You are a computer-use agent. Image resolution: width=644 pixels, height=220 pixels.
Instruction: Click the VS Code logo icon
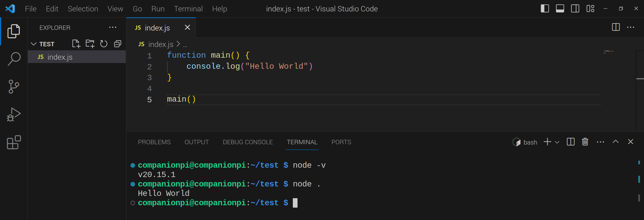[10, 9]
